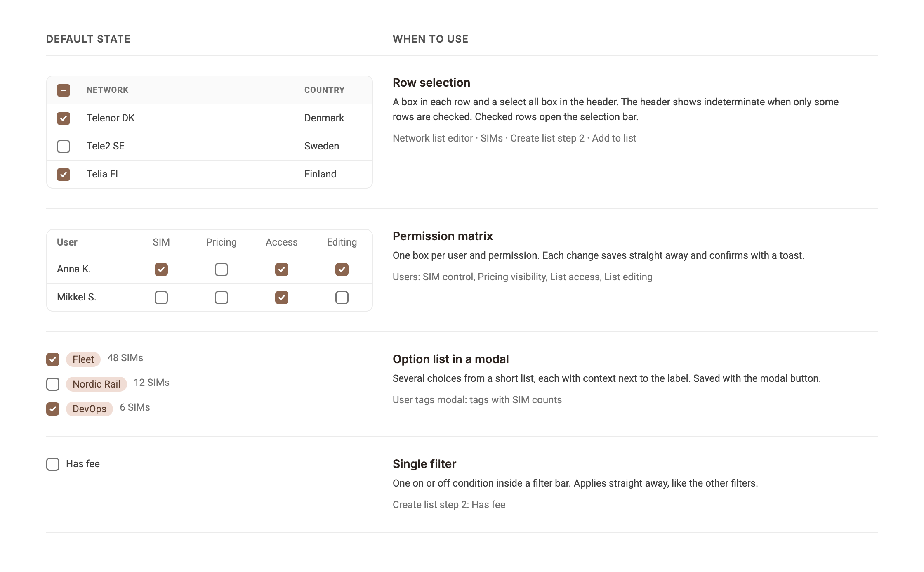Uncheck the Telenor DK row checkbox

click(x=64, y=118)
